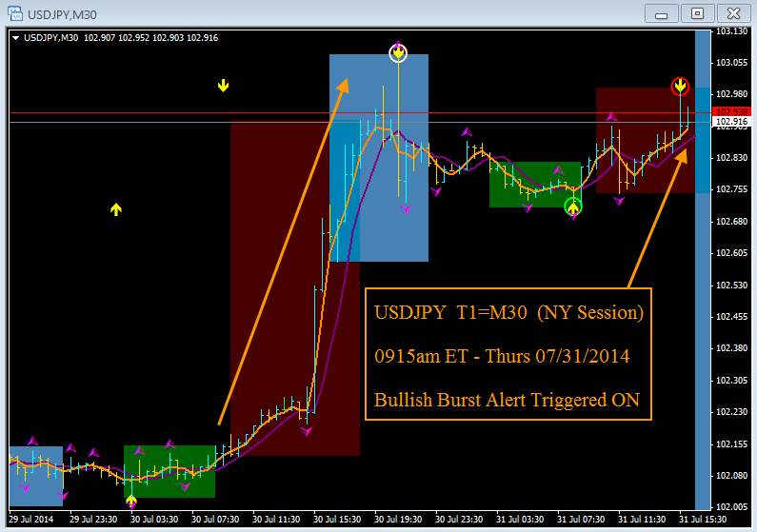Click the 102.830 price axis label

(x=731, y=158)
